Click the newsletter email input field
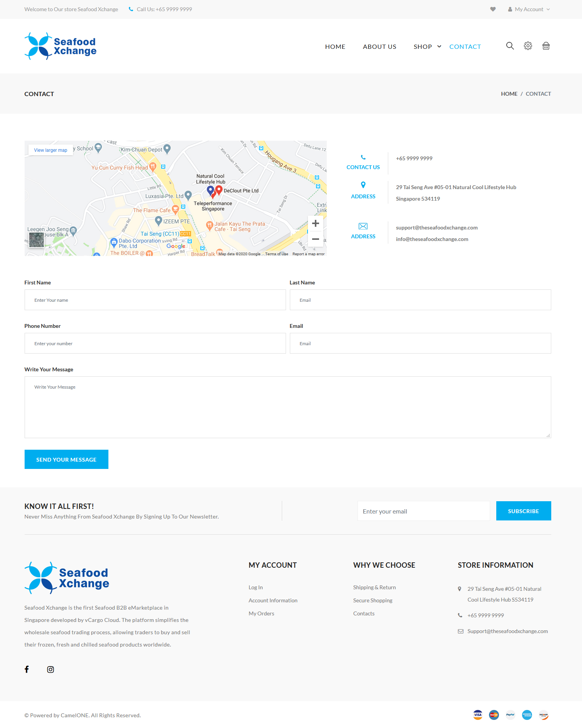The image size is (582, 728). (x=423, y=511)
